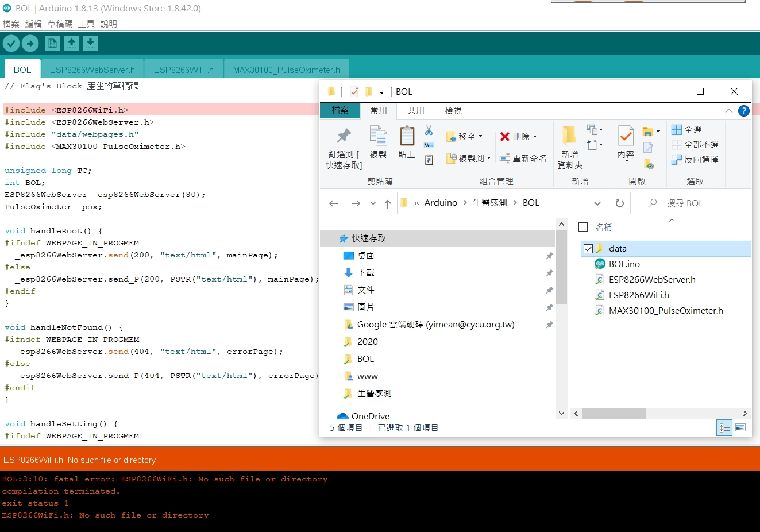The image size is (760, 532).
Task: Open Explorer help question mark
Action: 743,111
